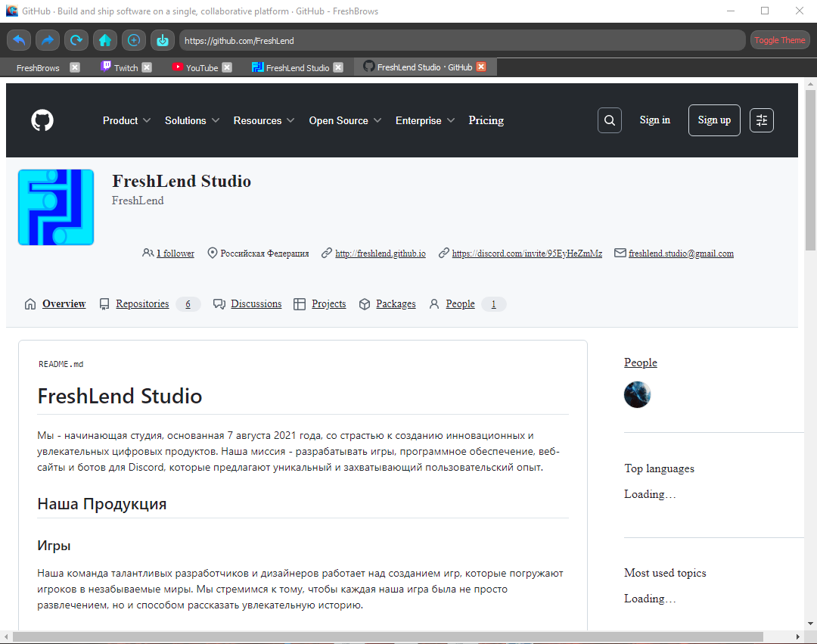This screenshot has height=644, width=817.
Task: Click the Российская Федерация location text
Action: pos(264,254)
